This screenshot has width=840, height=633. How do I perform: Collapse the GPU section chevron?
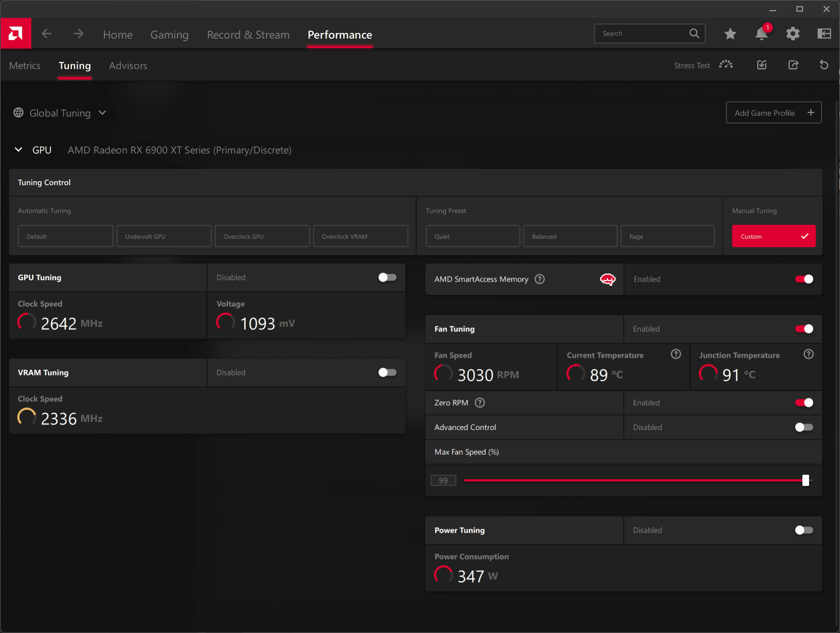pos(18,149)
